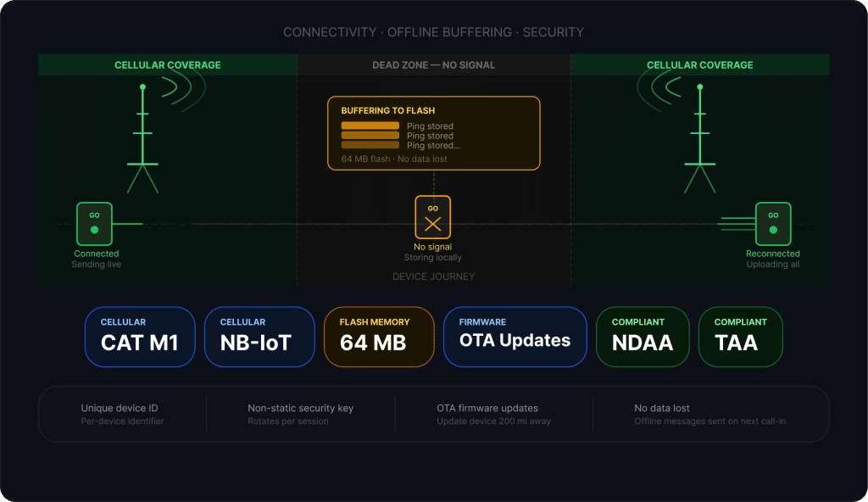The height and width of the screenshot is (502, 868).
Task: Click the third Ping stored... bar
Action: (370, 145)
